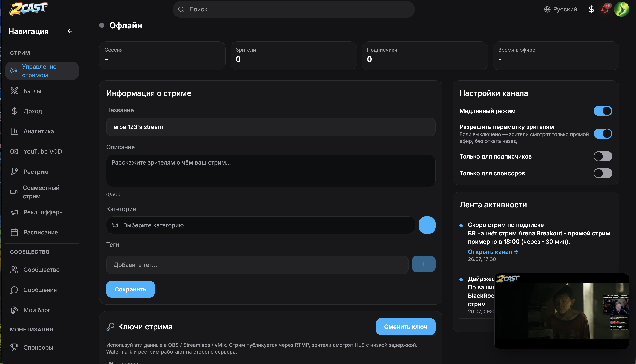The image size is (636, 364).
Task: Click the Спонсоры trophy icon
Action: 14,348
